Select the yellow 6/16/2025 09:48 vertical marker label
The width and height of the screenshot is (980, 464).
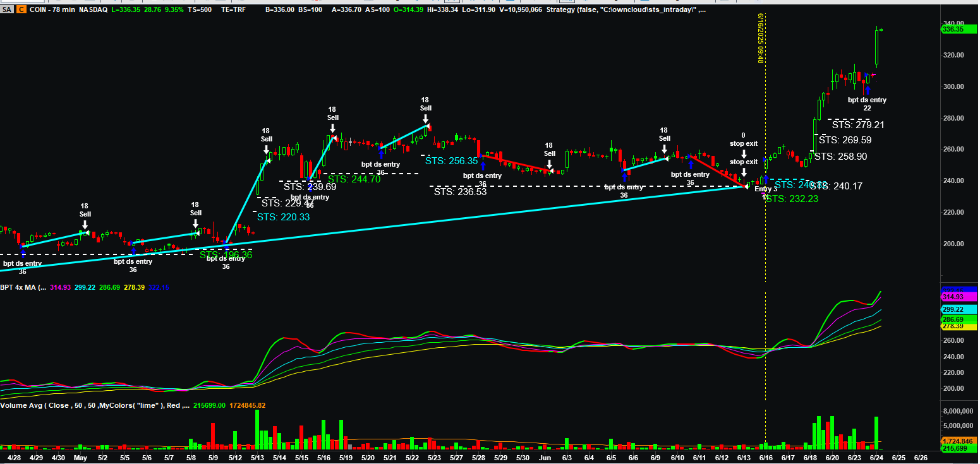761,39
